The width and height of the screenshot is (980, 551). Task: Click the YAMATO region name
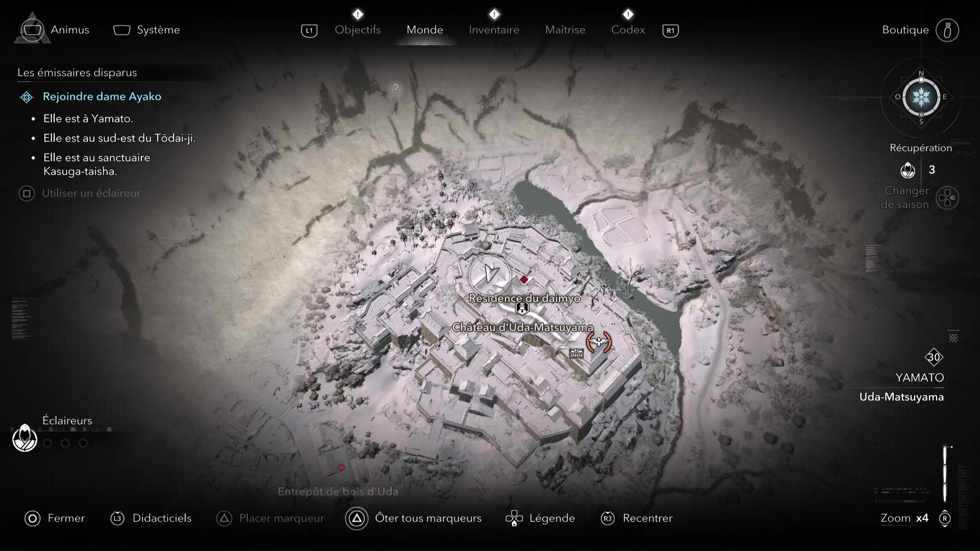click(x=920, y=378)
